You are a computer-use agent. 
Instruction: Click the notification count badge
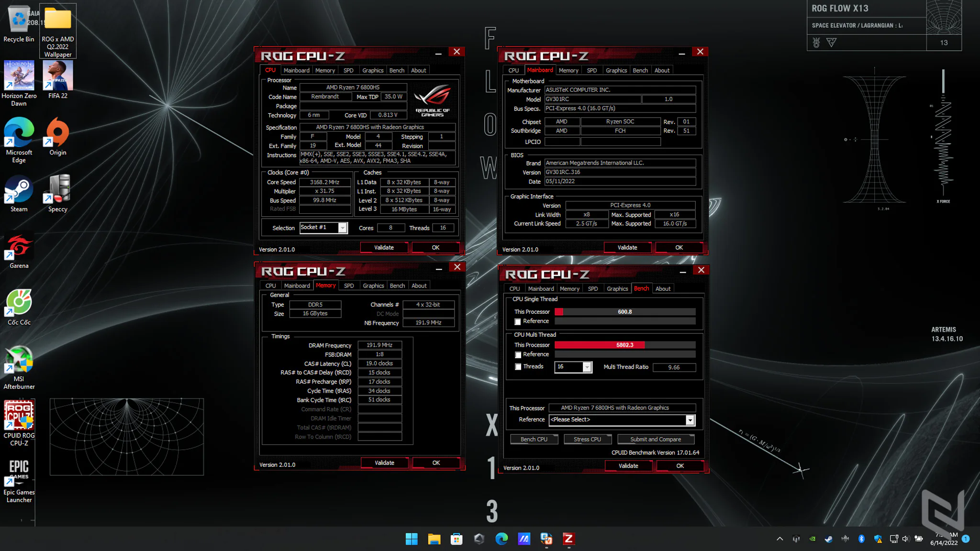coord(966,539)
